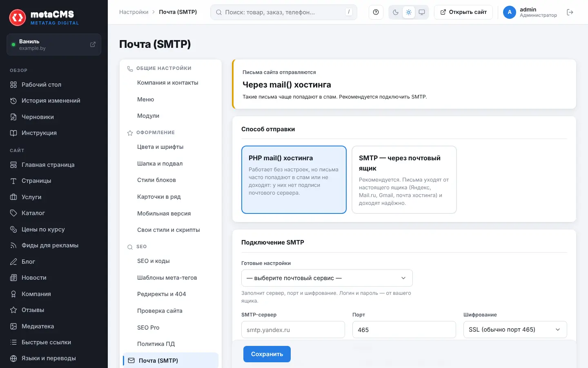Click the История изменений clock icon
The image size is (588, 368).
[13, 101]
